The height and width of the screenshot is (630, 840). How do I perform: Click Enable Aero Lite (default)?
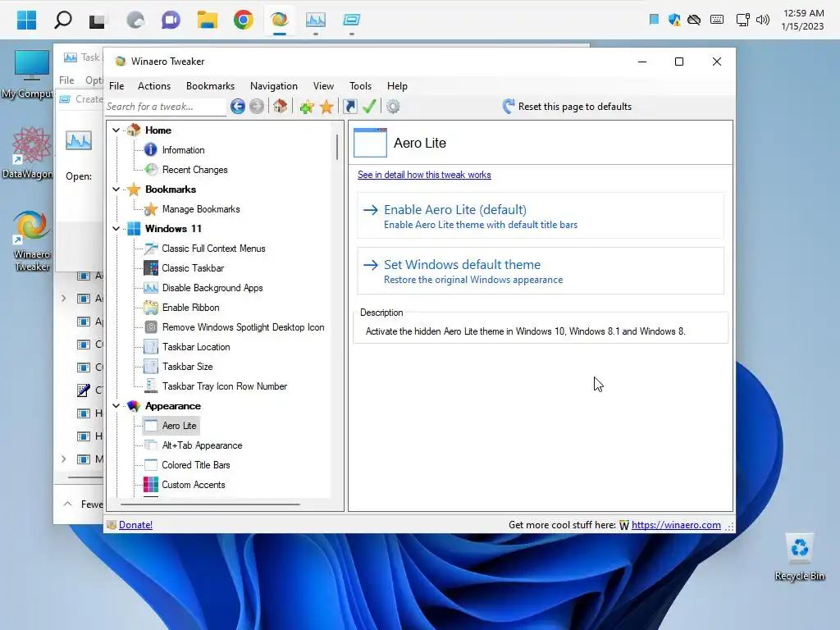coord(541,216)
